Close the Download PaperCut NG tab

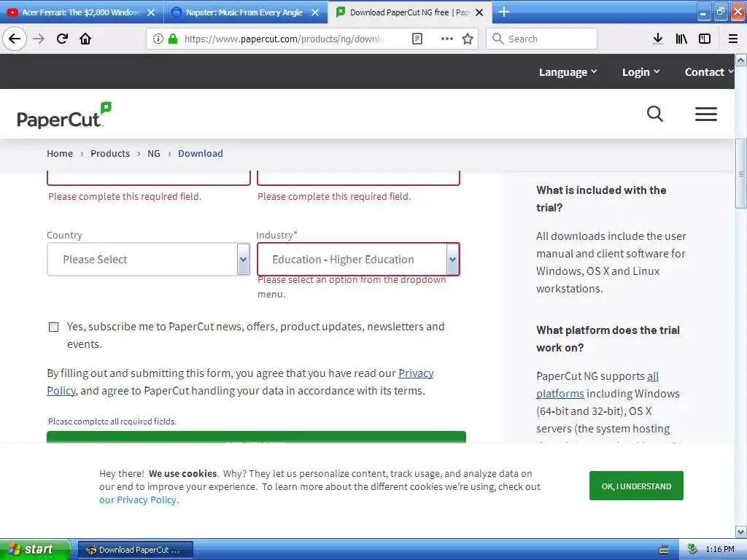click(480, 12)
